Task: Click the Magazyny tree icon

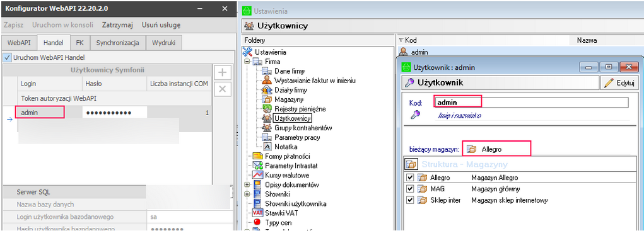Action: pyautogui.click(x=267, y=99)
